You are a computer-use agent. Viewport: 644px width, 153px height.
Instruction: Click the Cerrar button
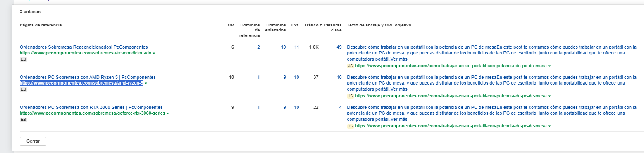[x=33, y=141]
